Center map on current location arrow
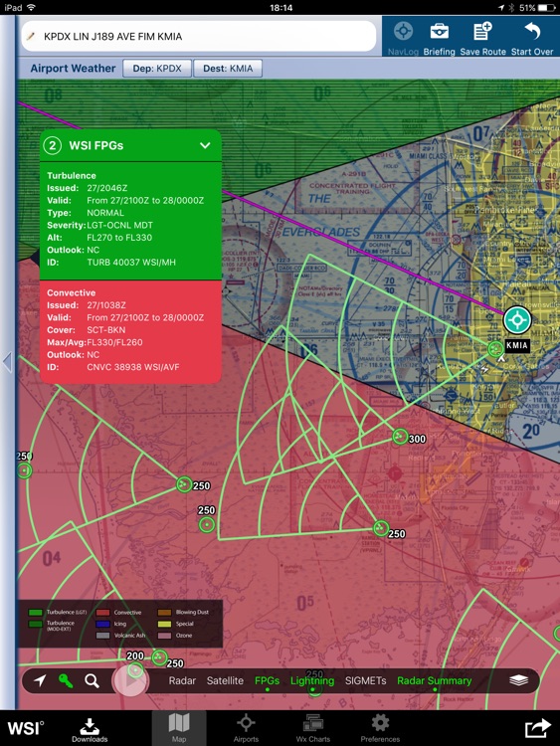 pos(40,680)
